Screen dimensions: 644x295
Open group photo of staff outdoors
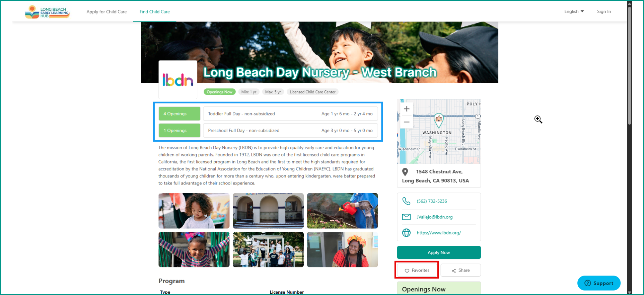pyautogui.click(x=268, y=249)
